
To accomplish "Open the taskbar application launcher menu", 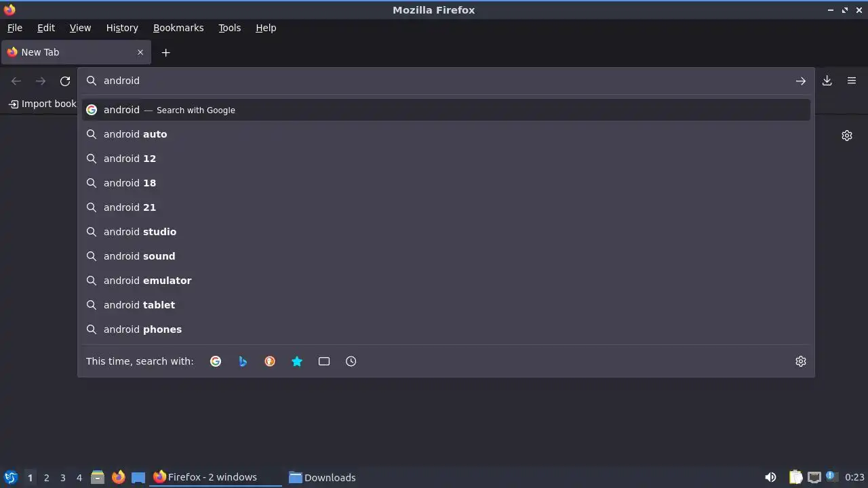I will 10,477.
